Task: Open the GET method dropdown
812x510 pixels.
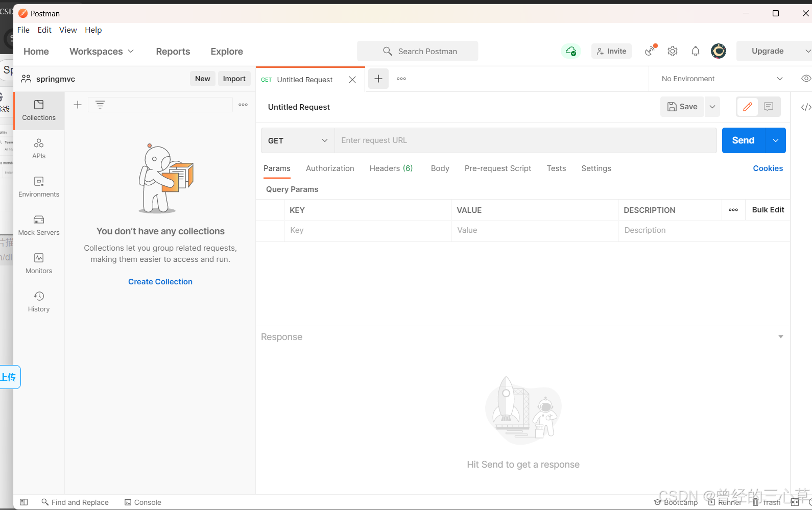Action: tap(298, 140)
